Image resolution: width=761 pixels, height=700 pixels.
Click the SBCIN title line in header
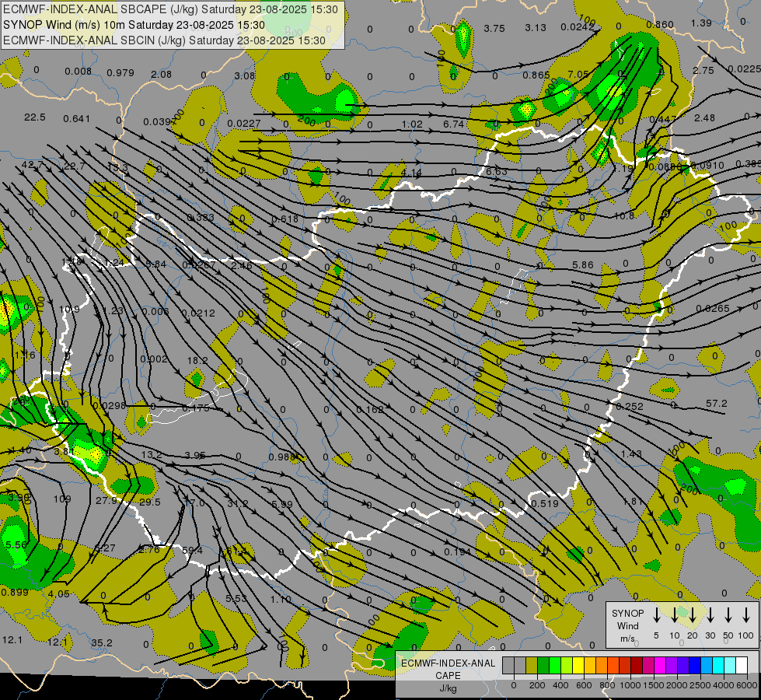164,40
